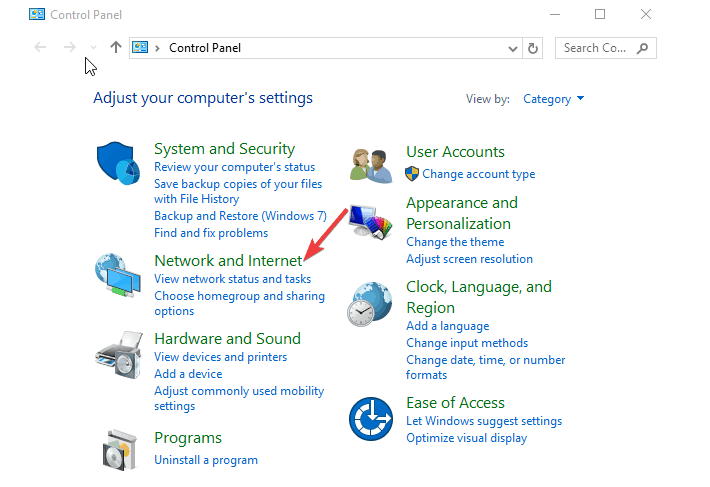Screen dimensions: 710x487
Task: Click Change date, time, or number formats
Action: pos(486,367)
